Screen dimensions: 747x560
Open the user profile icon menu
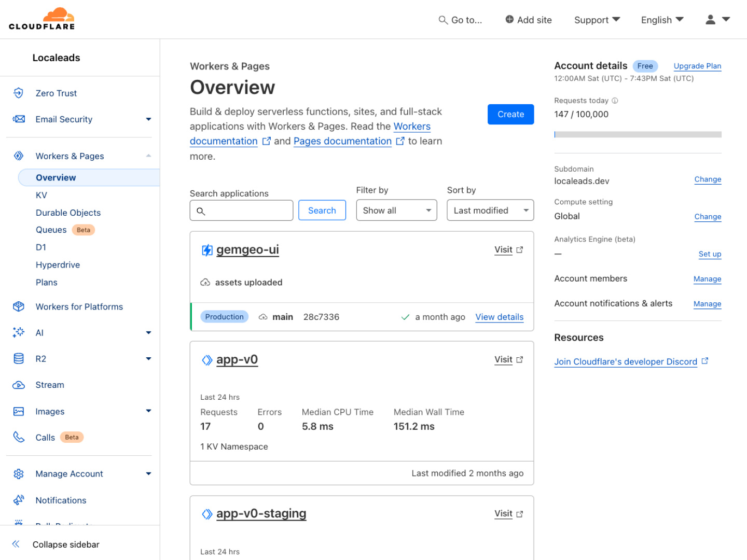717,19
